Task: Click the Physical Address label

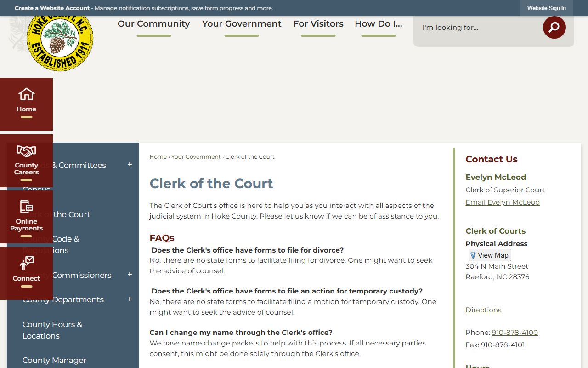Action: pos(497,244)
